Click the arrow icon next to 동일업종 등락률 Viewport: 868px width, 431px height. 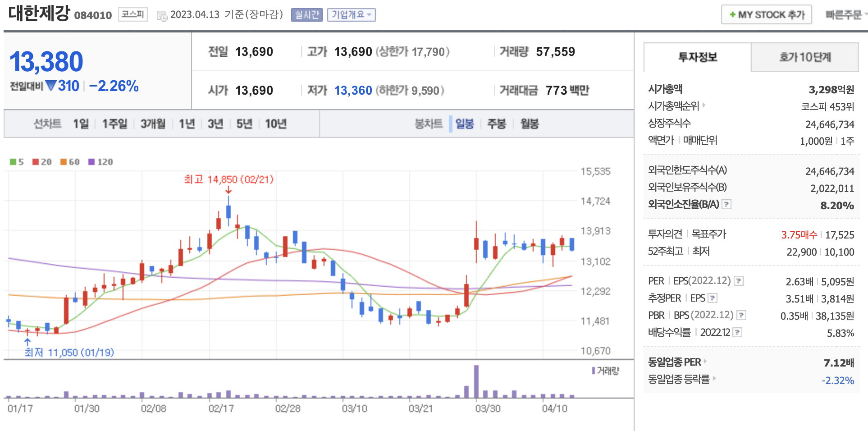pos(714,379)
